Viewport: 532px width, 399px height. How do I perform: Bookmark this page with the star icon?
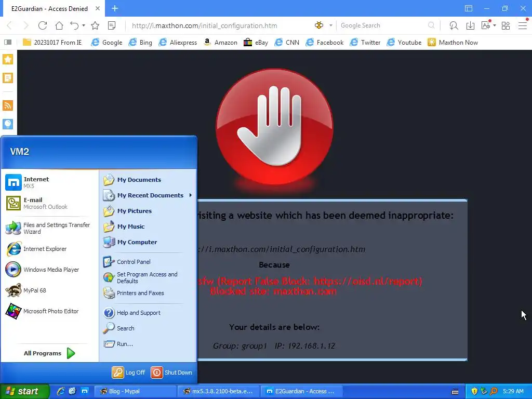coord(96,25)
